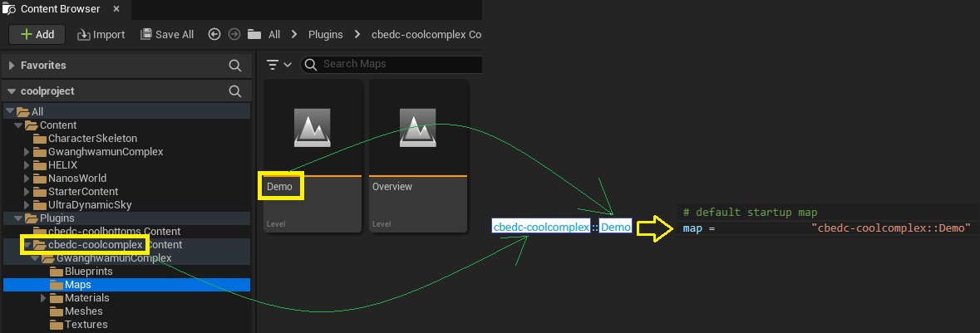
Task: Select the All breadcrumb in the path
Action: tap(273, 34)
